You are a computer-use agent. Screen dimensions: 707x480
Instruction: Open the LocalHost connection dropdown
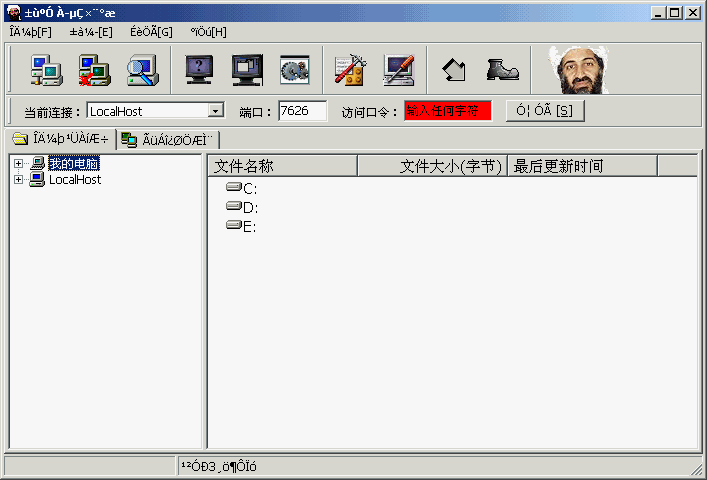[215, 111]
